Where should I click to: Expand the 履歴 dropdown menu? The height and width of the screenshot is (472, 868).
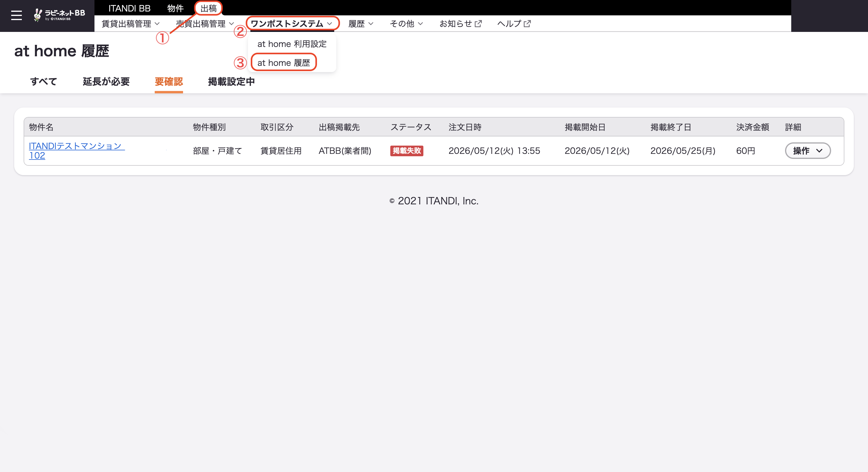coord(360,24)
